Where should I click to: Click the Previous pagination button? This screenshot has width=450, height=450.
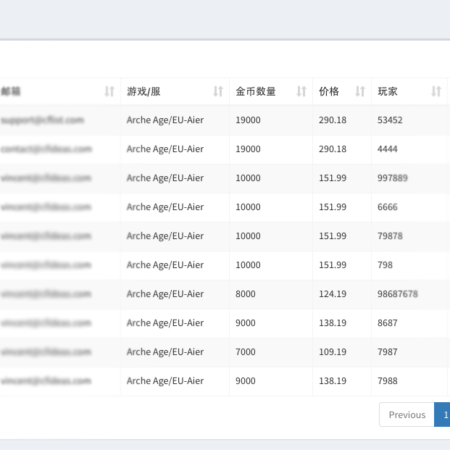pos(407,415)
